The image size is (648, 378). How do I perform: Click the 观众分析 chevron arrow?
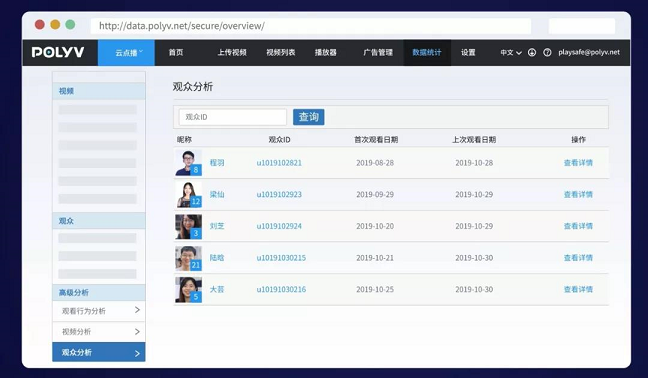(137, 353)
